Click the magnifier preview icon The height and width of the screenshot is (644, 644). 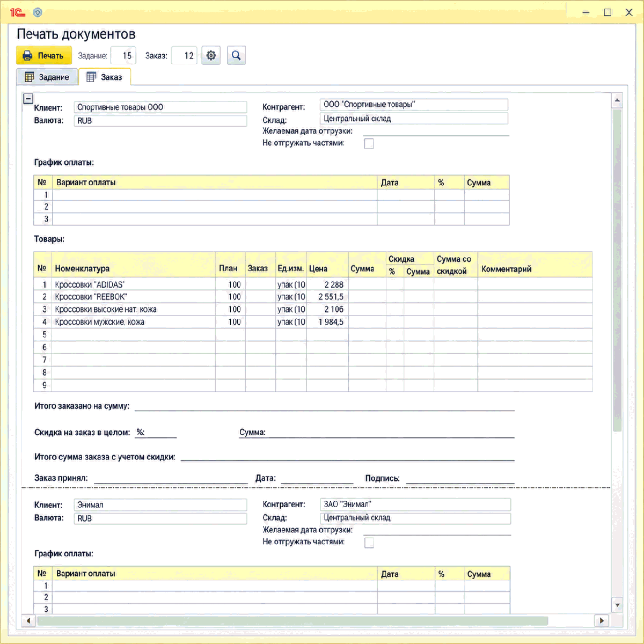tap(236, 55)
